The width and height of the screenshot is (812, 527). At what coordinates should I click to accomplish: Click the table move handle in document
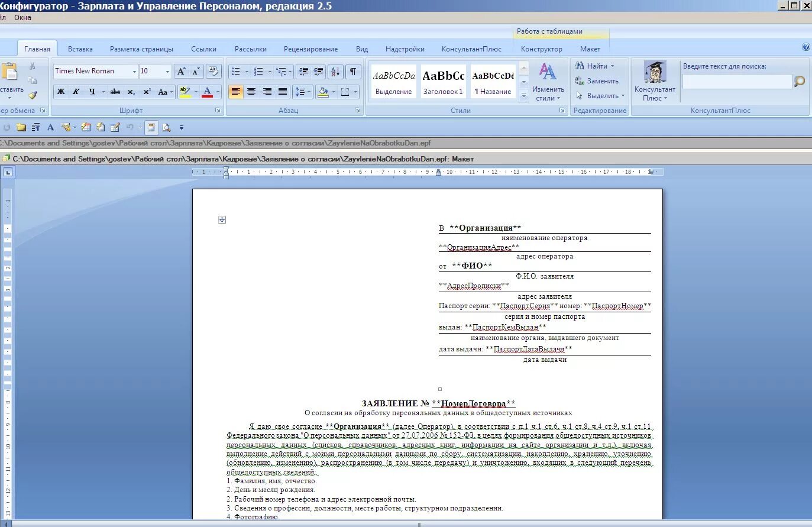point(222,219)
